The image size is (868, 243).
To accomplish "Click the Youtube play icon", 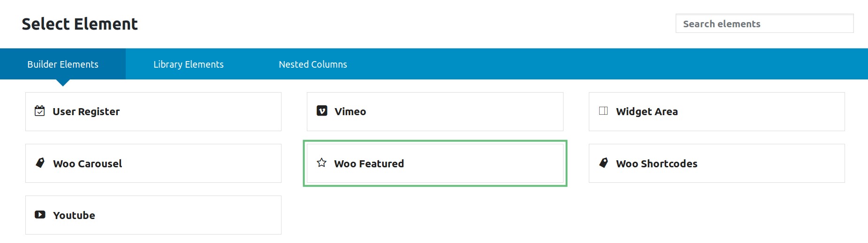I will coord(40,214).
